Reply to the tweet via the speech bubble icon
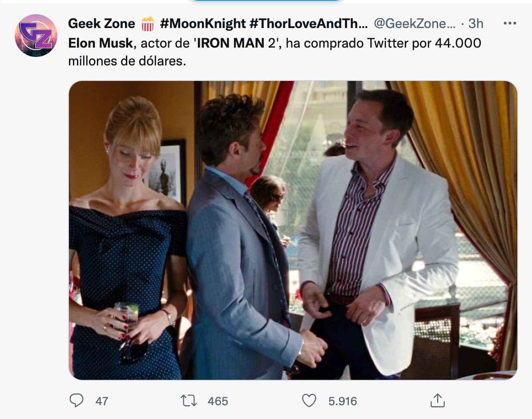 (77, 400)
